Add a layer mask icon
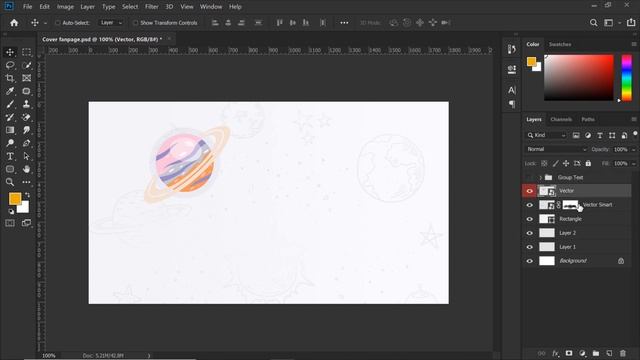This screenshot has width=640, height=360. click(569, 353)
